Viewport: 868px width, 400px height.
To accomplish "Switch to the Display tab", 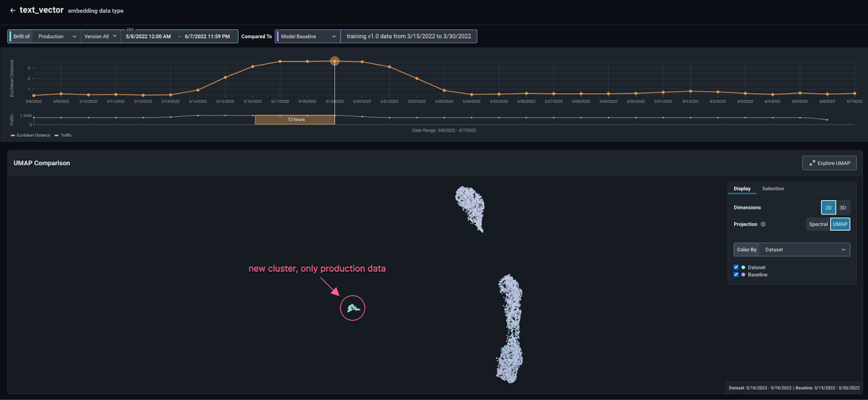I will tap(742, 189).
